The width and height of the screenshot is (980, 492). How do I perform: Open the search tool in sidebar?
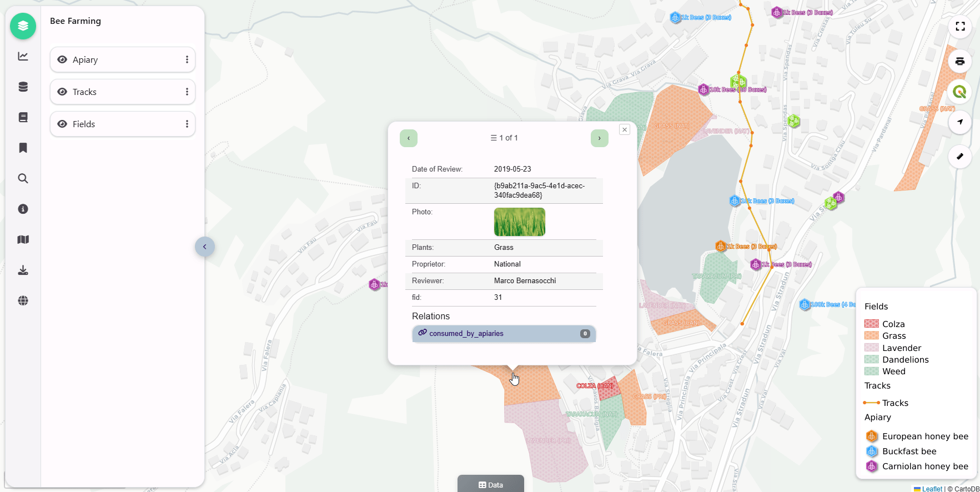point(23,178)
